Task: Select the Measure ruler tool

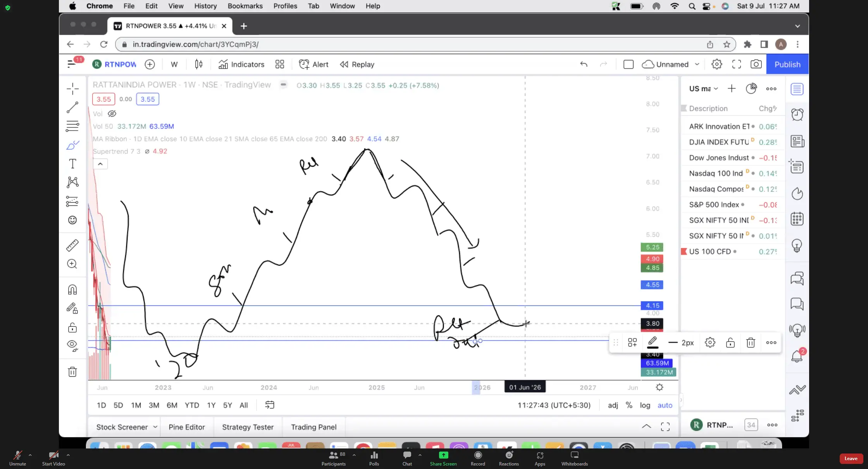Action: 72,245
